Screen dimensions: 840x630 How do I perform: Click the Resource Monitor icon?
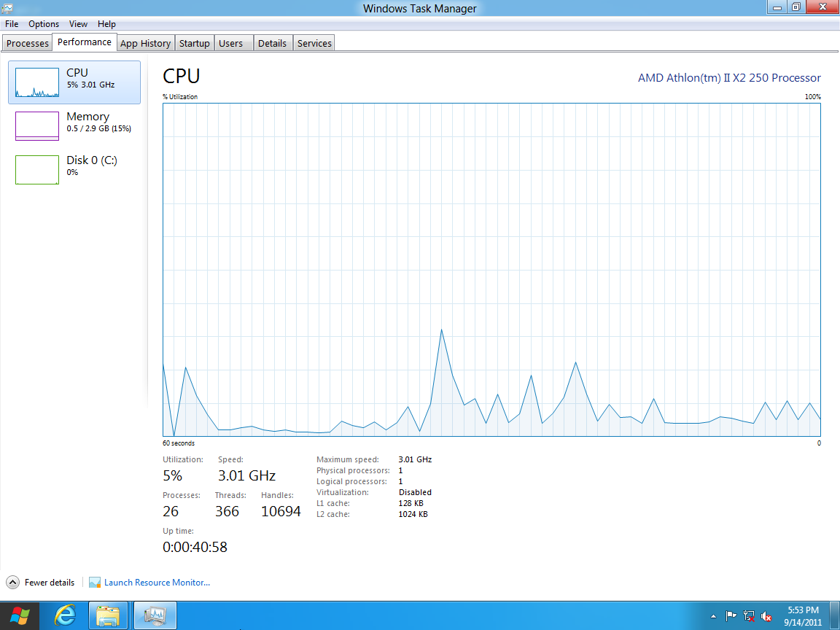95,583
